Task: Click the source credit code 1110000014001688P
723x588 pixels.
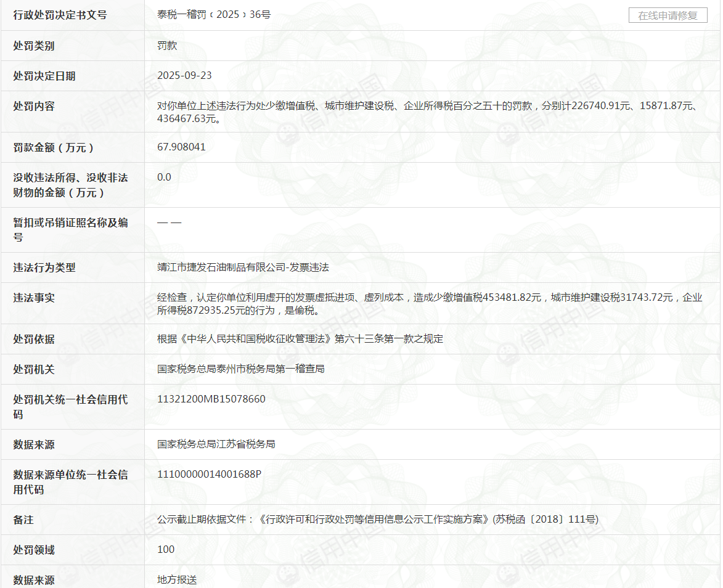Action: 210,474
